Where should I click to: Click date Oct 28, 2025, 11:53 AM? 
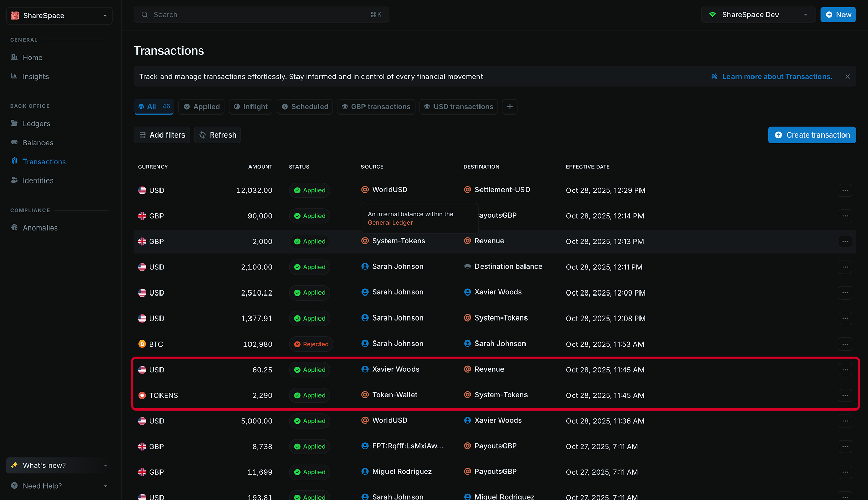605,344
